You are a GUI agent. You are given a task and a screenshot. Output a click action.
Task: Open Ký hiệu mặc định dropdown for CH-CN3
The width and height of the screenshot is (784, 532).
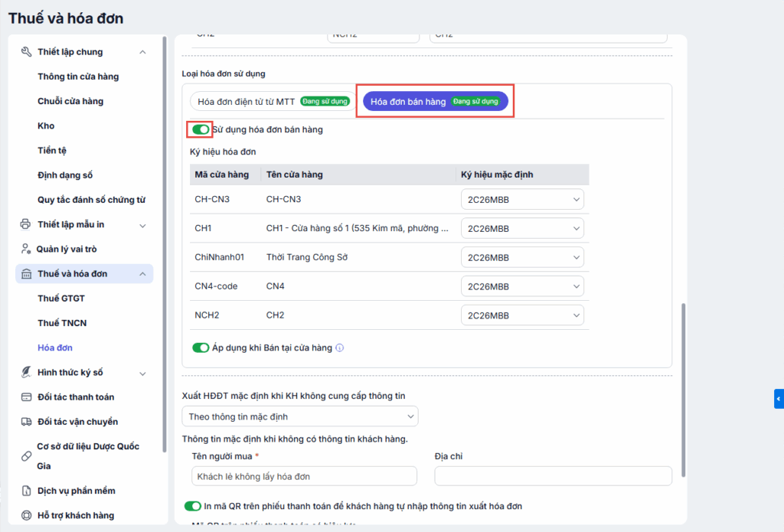[x=522, y=200]
